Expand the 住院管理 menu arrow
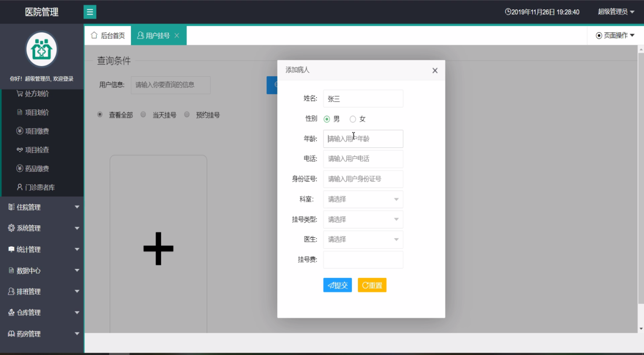This screenshot has width=644, height=355. pyautogui.click(x=77, y=207)
